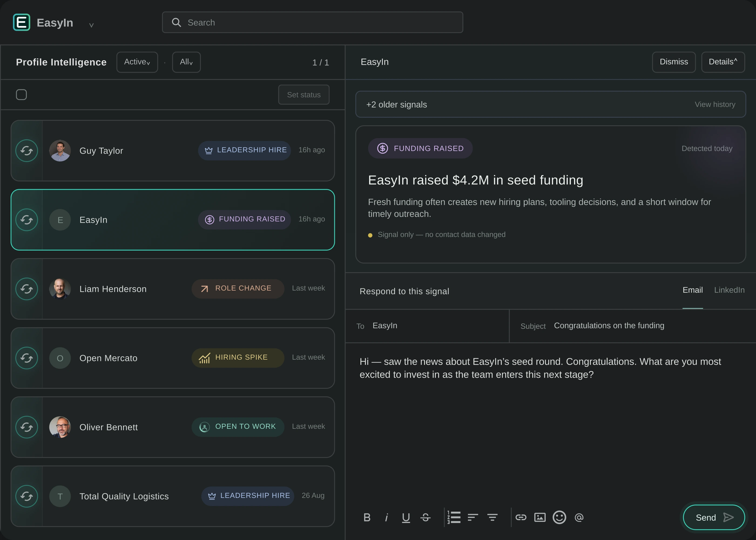The height and width of the screenshot is (540, 756).
Task: Click the OPEN TO WORK badge on Oliver Bennett
Action: [x=238, y=427]
